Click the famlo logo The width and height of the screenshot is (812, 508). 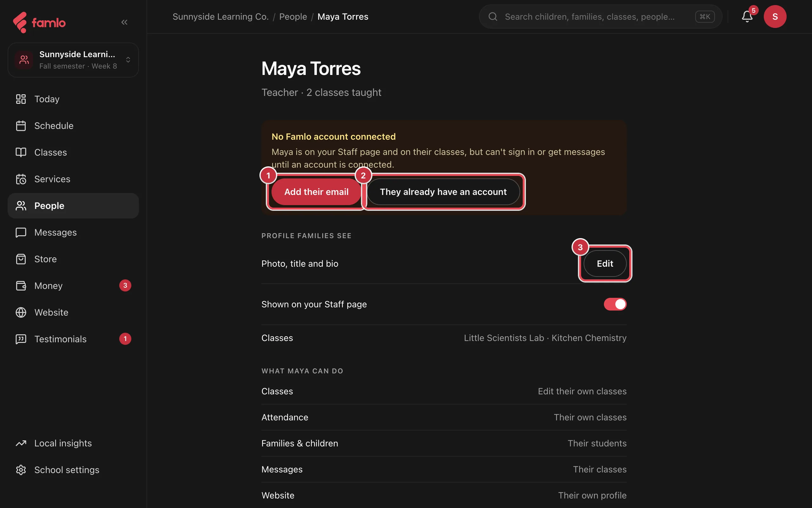coord(39,22)
